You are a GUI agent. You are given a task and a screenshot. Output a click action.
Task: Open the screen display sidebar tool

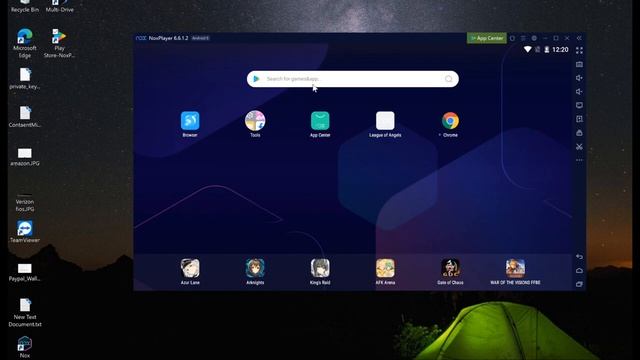(x=579, y=105)
